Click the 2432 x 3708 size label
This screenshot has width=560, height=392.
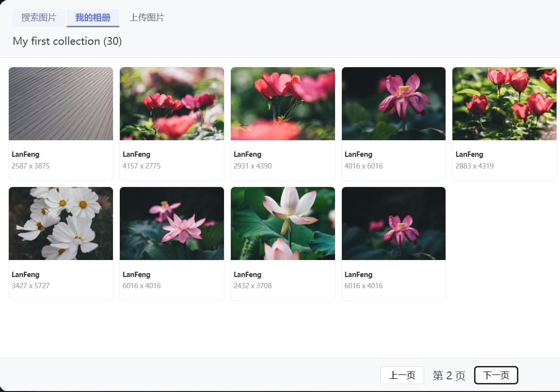point(253,286)
